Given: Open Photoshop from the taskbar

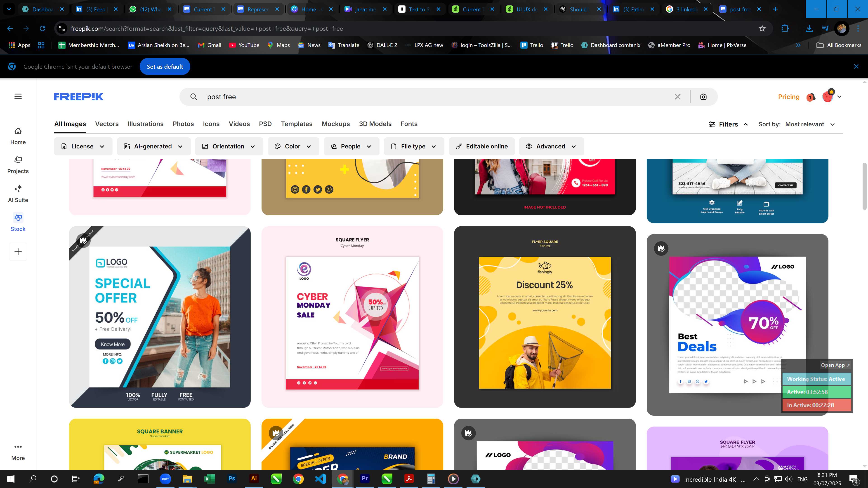Looking at the screenshot, I should click(x=232, y=479).
